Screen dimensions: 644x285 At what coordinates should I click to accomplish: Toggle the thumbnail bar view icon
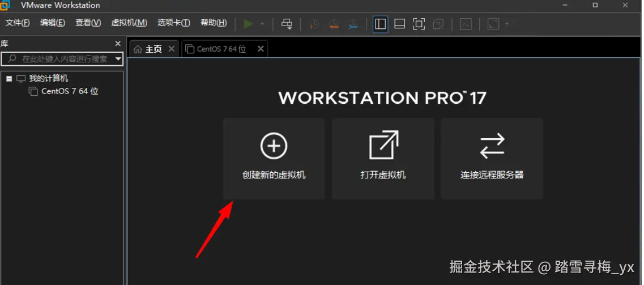point(400,24)
